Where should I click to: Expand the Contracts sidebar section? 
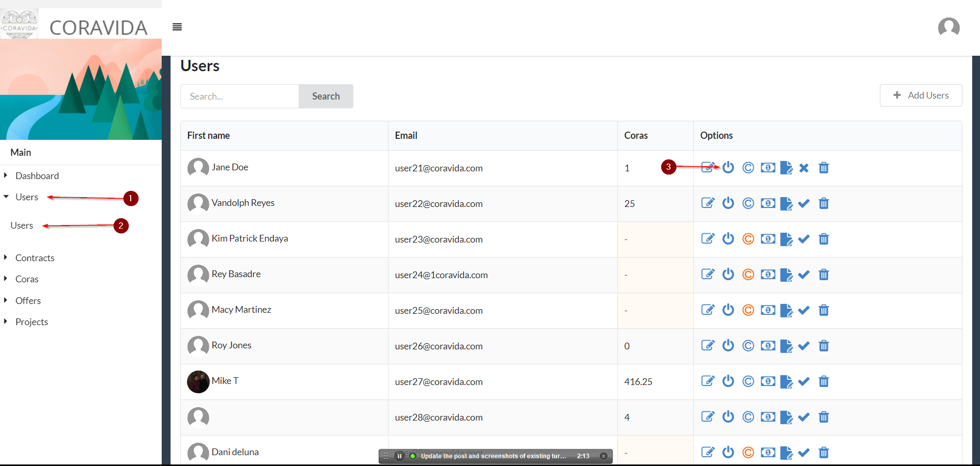[35, 258]
